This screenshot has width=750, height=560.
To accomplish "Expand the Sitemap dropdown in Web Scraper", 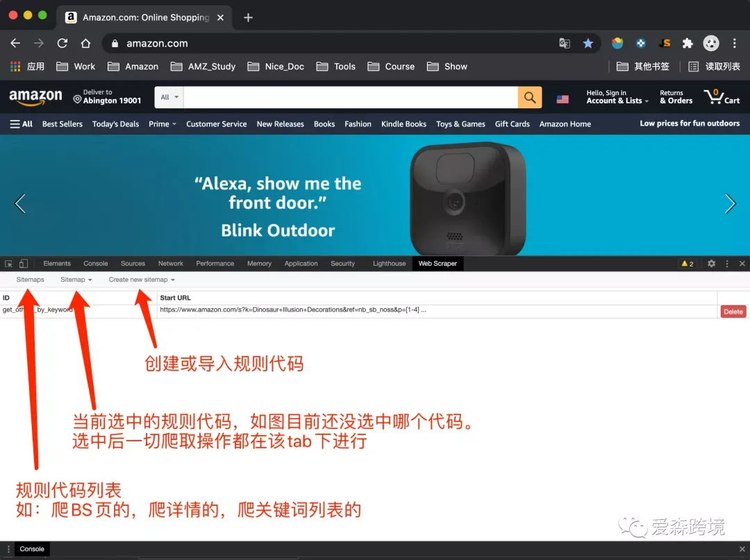I will [76, 280].
